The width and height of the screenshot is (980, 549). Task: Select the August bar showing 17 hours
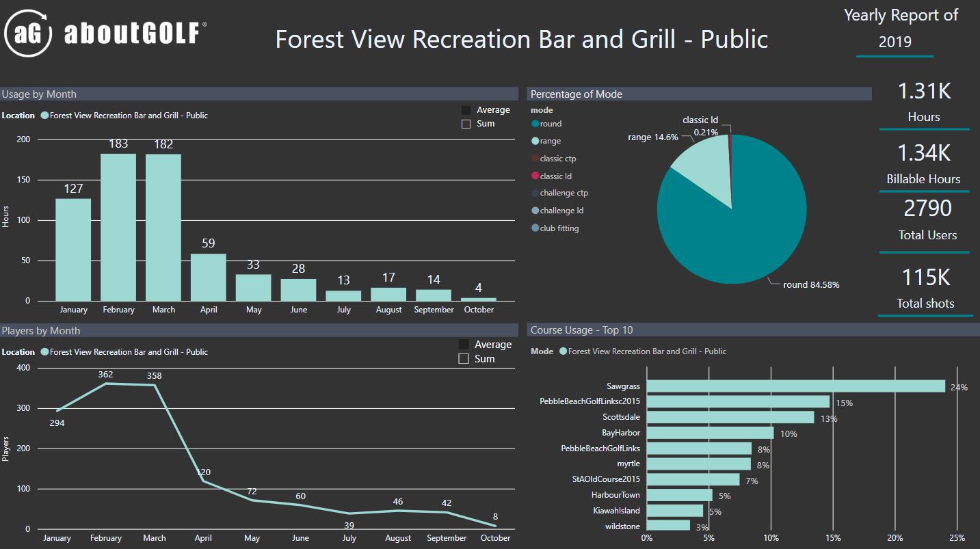388,294
